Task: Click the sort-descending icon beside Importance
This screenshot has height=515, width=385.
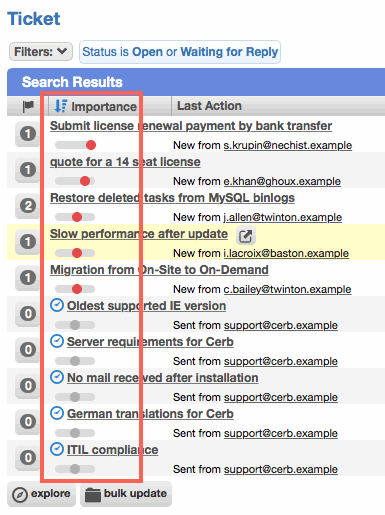Action: point(61,106)
